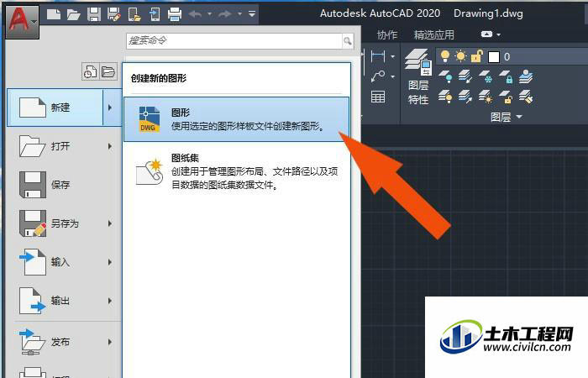Open the layer 0 dropdown list
This screenshot has width=588, height=378.
pos(512,57)
